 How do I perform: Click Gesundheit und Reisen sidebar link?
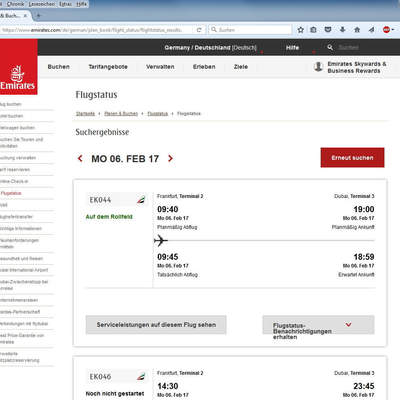tap(21, 258)
